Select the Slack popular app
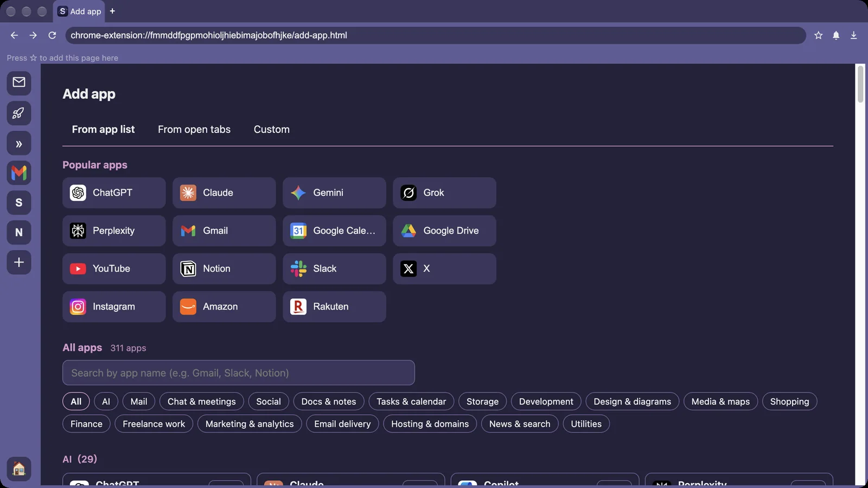 (334, 269)
